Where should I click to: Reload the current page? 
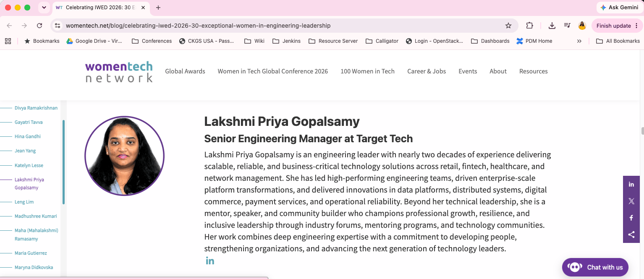click(x=39, y=26)
